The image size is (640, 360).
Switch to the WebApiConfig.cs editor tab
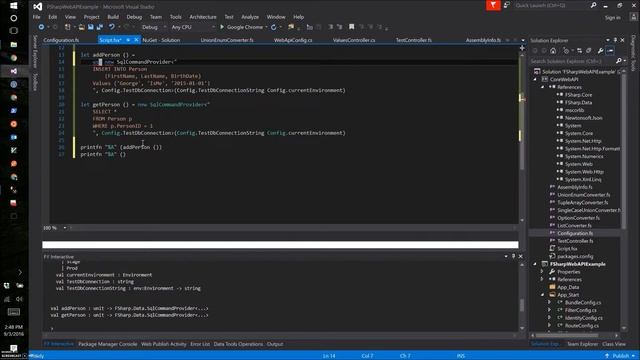point(293,40)
